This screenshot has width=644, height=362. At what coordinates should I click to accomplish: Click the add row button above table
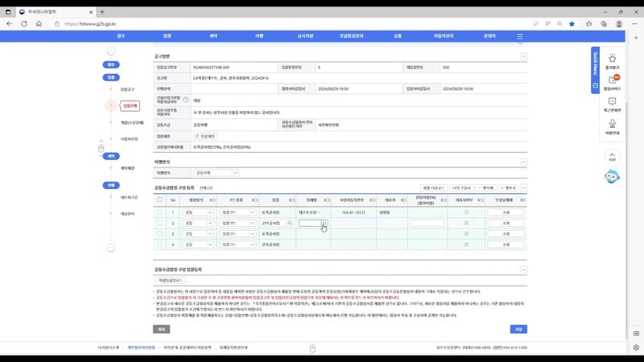(x=508, y=187)
